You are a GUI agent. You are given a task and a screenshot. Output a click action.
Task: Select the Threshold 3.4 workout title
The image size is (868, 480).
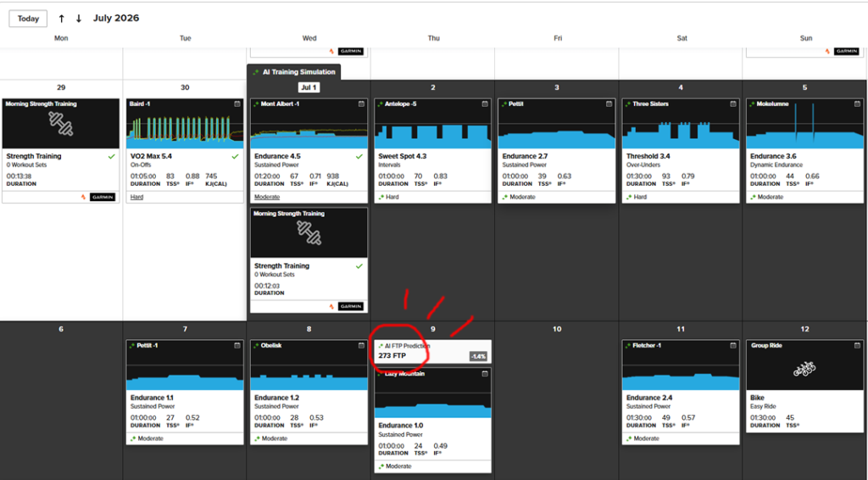coord(648,156)
